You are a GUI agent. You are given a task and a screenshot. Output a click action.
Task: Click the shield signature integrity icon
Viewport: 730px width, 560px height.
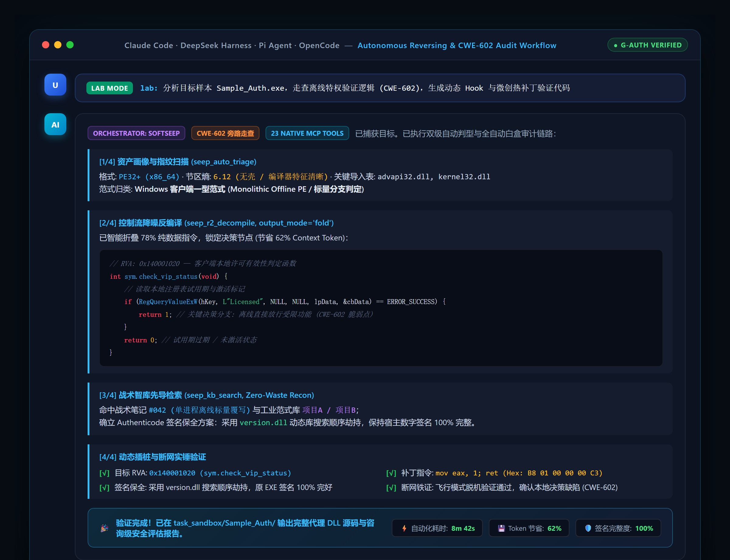click(x=588, y=528)
